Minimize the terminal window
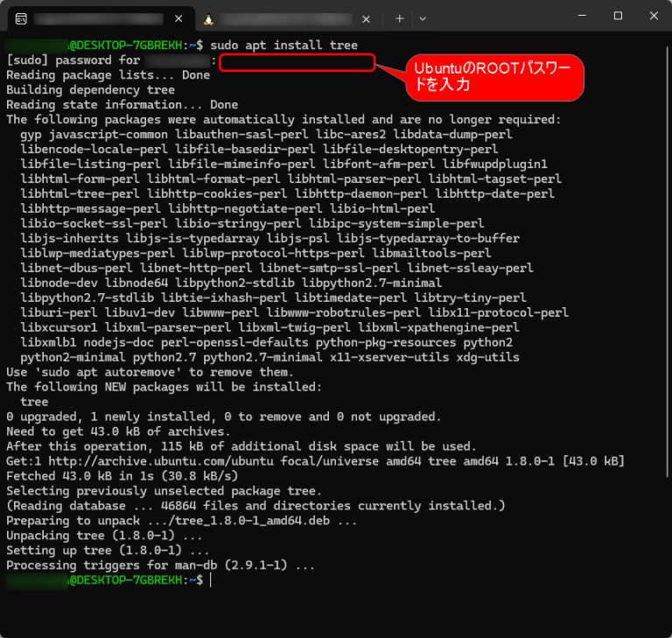This screenshot has width=672, height=638. pyautogui.click(x=582, y=16)
